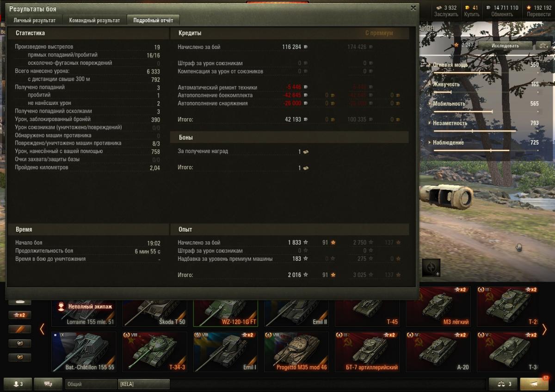Click the research cost star icon 2 247
555x392 pixels.
[x=456, y=45]
